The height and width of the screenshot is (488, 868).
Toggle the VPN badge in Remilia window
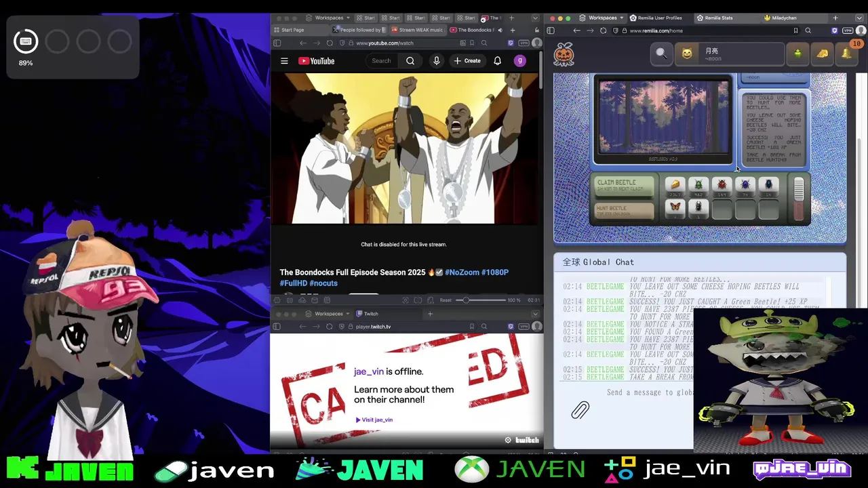(x=848, y=30)
